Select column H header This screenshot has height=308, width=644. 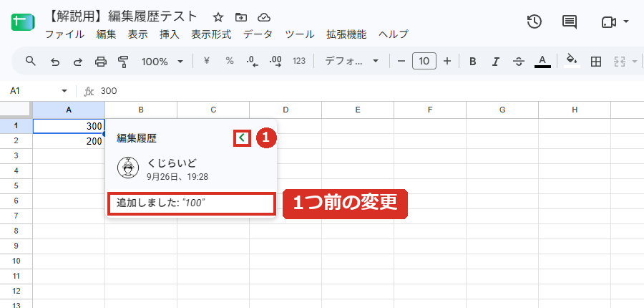pos(575,110)
